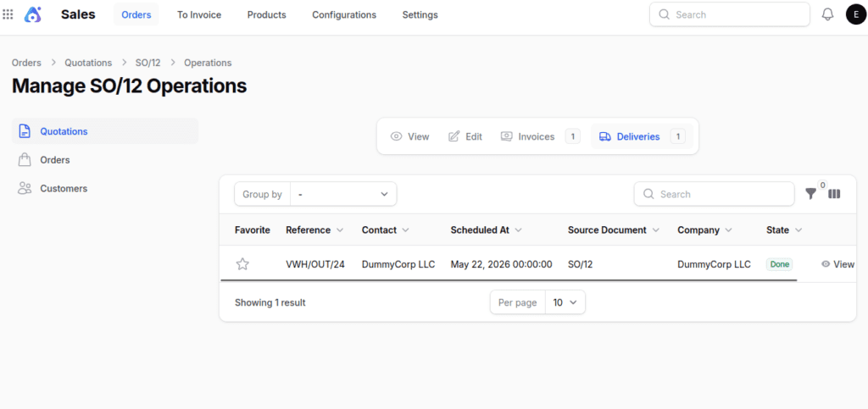Screen dimensions: 868x409
Task: View the VWH/OUT/24 delivery row
Action: tap(837, 264)
